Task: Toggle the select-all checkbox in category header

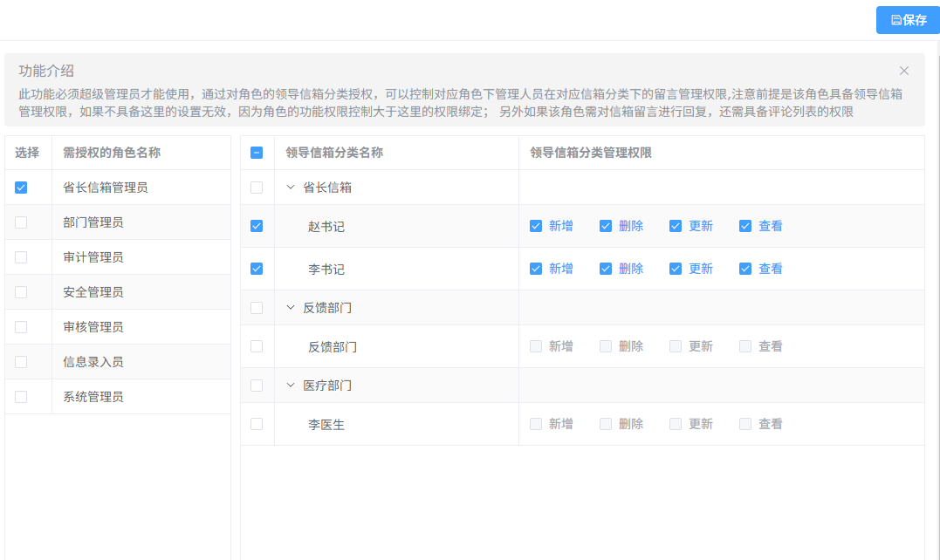Action: (x=257, y=153)
